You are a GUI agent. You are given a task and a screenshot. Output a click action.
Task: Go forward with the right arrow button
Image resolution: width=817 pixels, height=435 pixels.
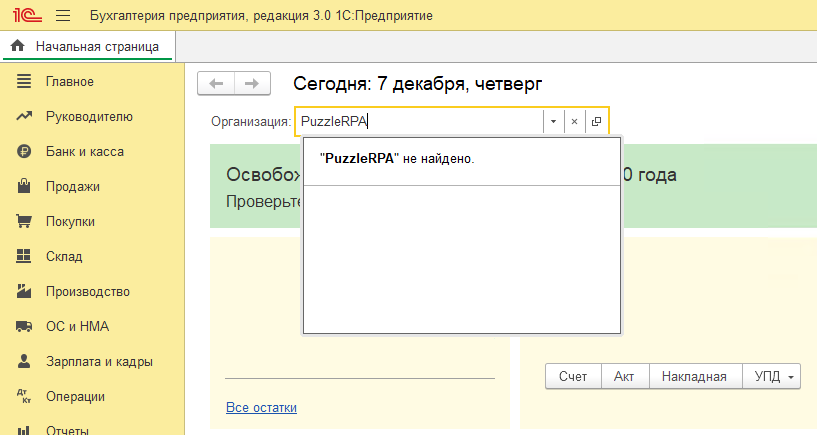pos(252,83)
